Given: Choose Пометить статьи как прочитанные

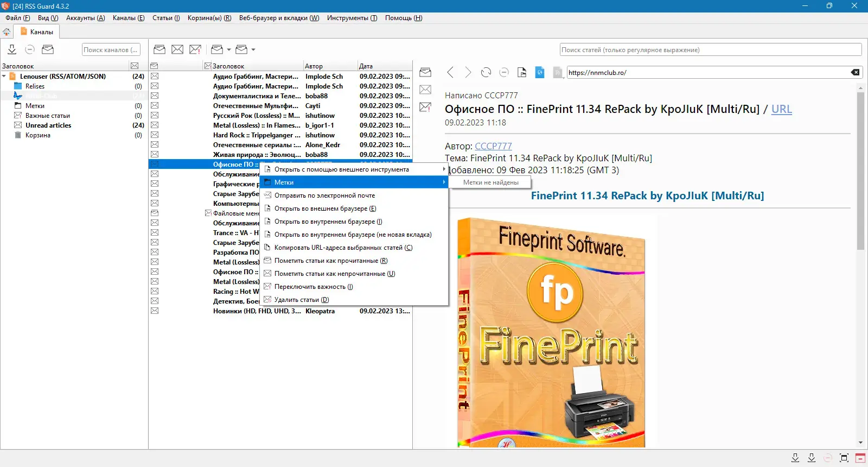Looking at the screenshot, I should point(354,261).
